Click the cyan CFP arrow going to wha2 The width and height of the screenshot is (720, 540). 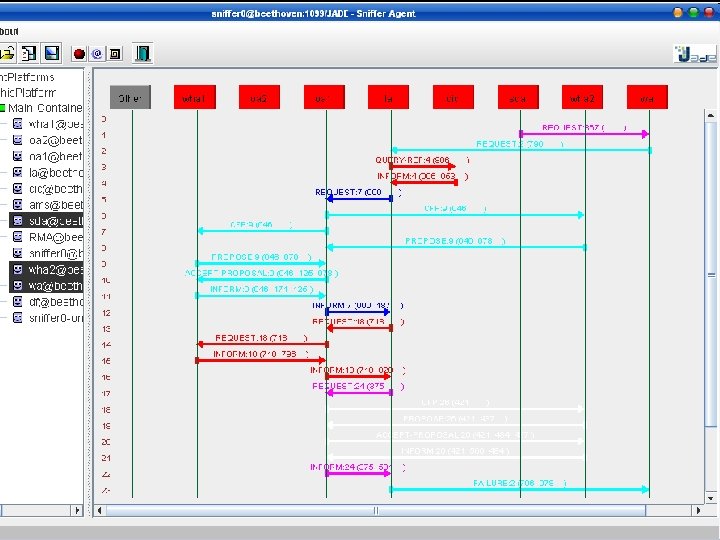click(x=455, y=214)
